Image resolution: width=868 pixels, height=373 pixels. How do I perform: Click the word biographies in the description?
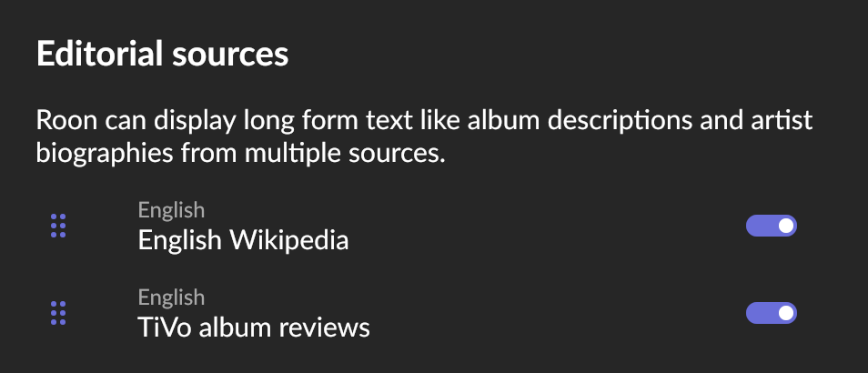pos(105,154)
